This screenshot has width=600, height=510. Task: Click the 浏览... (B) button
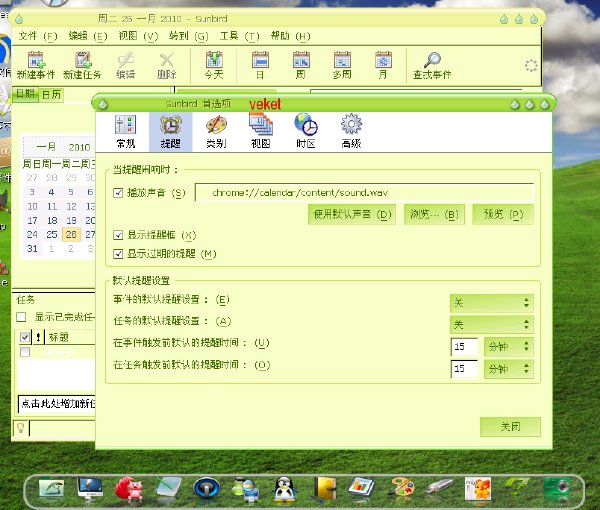point(434,214)
